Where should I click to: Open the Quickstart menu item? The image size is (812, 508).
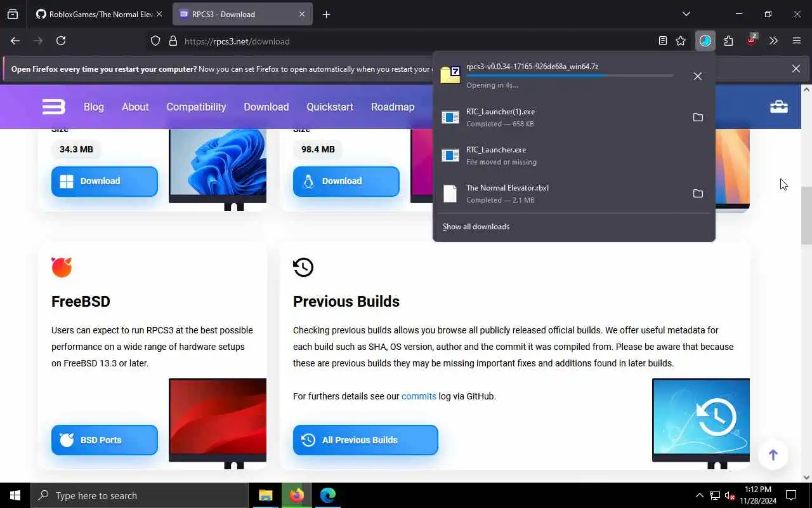pyautogui.click(x=330, y=107)
